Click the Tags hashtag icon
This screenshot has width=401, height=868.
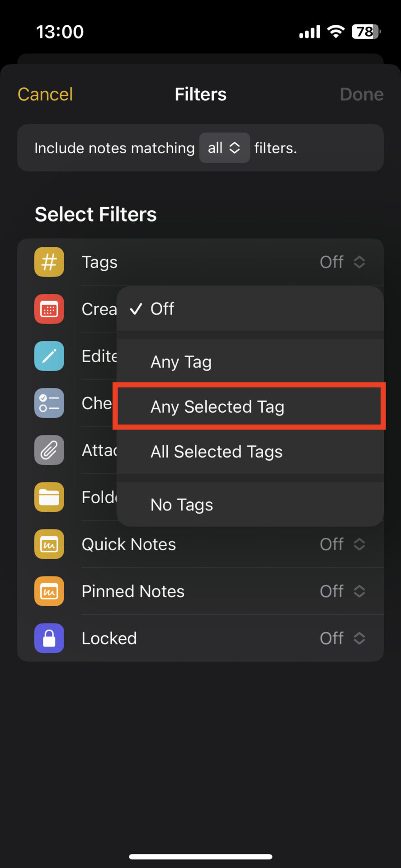tap(49, 262)
